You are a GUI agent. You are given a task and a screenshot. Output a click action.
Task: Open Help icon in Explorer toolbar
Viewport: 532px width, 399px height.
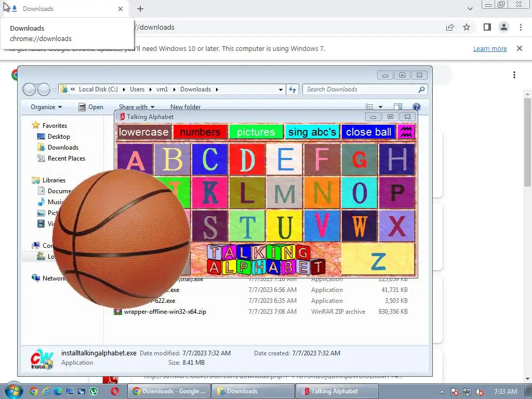pos(416,107)
